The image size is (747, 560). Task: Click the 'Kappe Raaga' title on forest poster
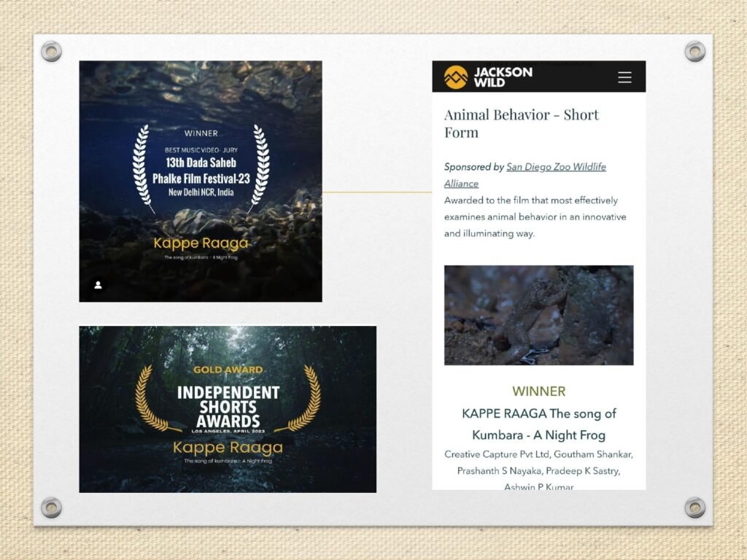coord(228,448)
